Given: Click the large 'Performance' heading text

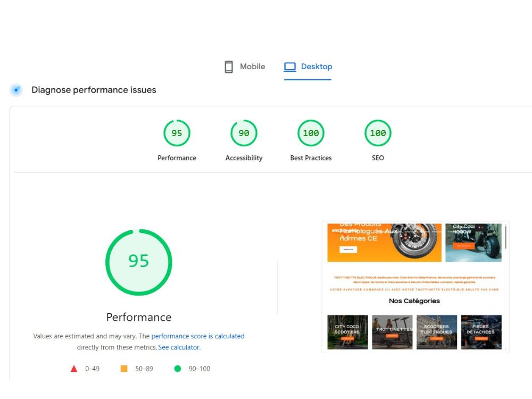Looking at the screenshot, I should 139,317.
